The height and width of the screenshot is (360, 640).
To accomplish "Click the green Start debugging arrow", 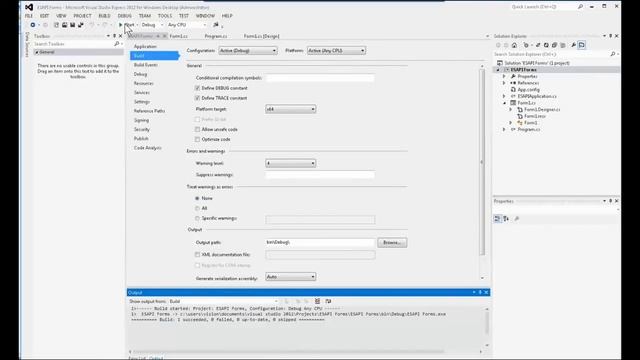I will (x=120, y=25).
